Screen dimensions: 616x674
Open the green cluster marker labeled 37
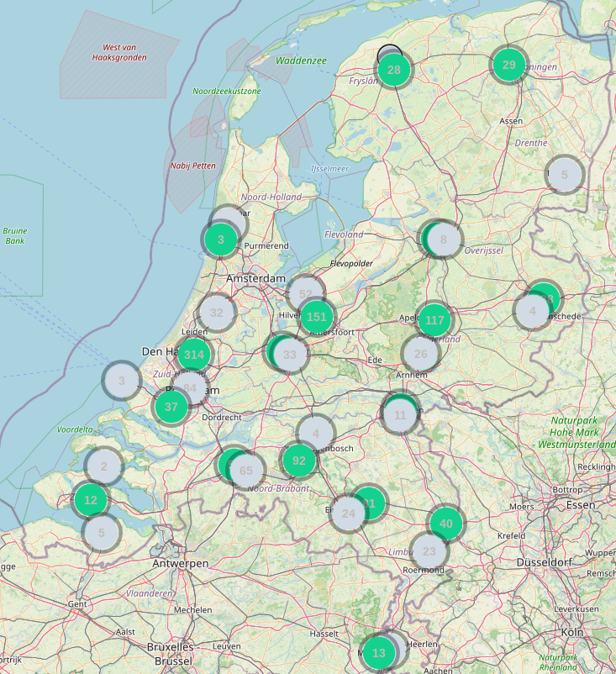pyautogui.click(x=171, y=407)
